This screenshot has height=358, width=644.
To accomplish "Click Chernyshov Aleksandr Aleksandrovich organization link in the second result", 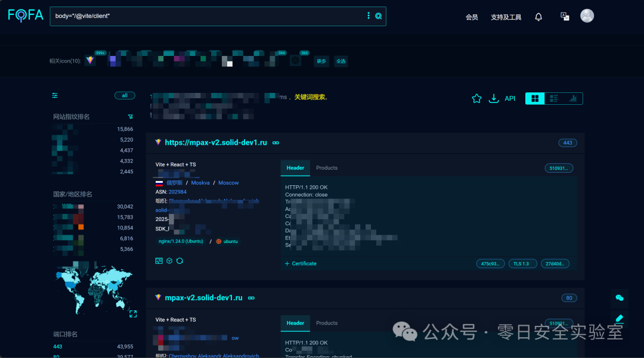I will tap(213, 356).
